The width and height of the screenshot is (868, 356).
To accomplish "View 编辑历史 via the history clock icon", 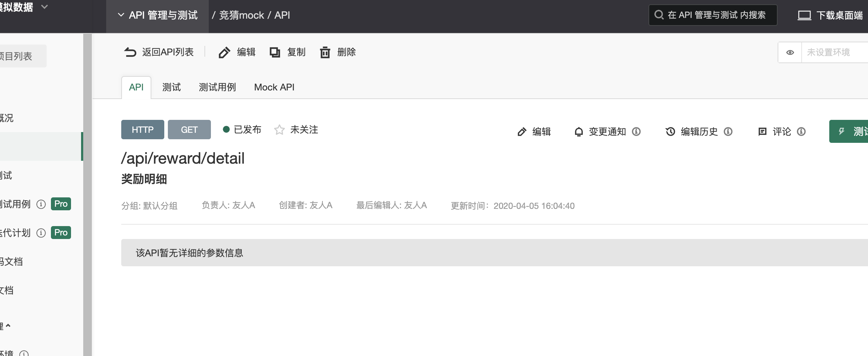I will point(670,131).
